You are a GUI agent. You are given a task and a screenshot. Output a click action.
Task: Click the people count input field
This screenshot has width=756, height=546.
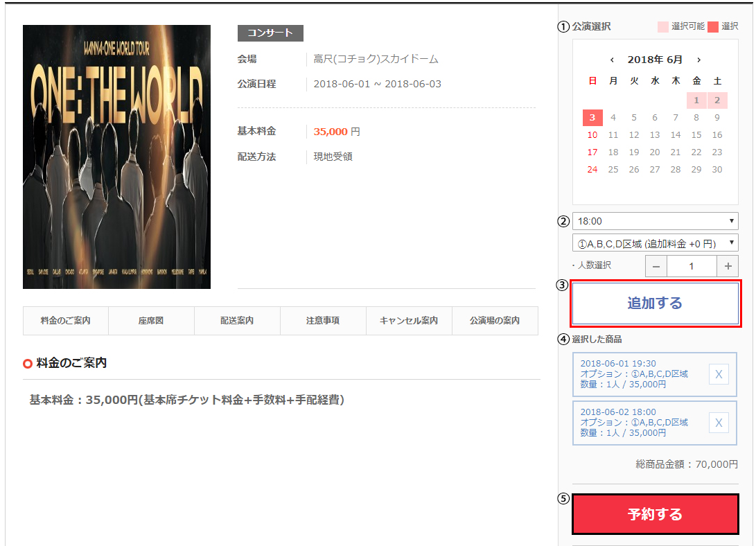692,266
